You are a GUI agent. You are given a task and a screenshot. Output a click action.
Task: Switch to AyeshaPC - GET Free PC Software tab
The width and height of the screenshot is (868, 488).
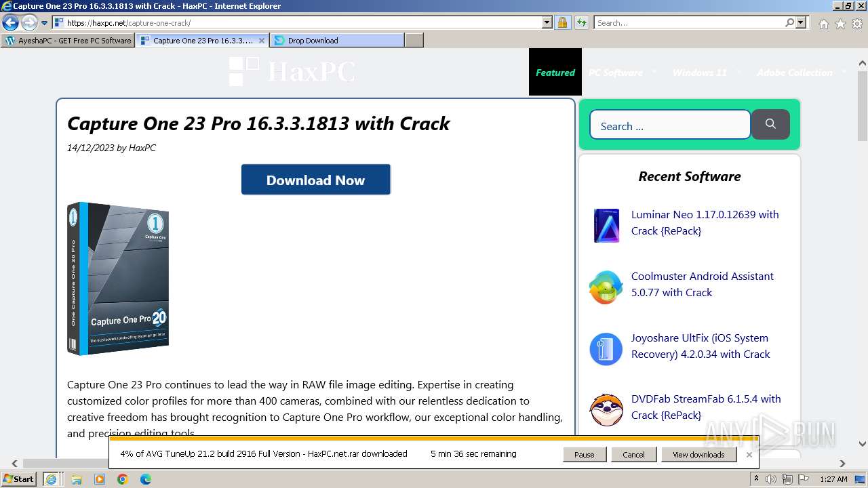[x=68, y=41]
